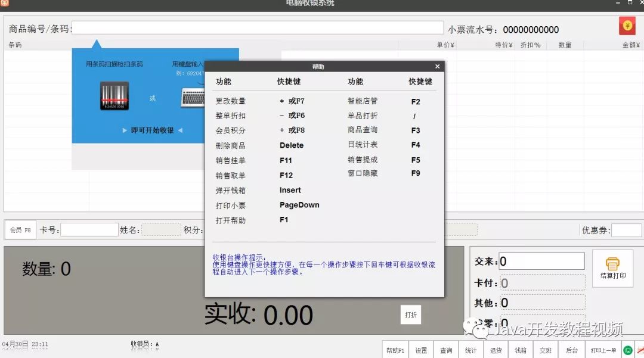This screenshot has width=644, height=358.
Task: Click the green circle icon in the status bar
Action: point(627,350)
